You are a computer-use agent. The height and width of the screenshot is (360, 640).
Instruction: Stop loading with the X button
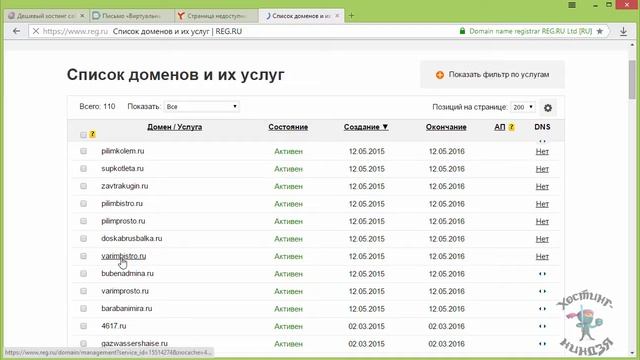(36, 31)
